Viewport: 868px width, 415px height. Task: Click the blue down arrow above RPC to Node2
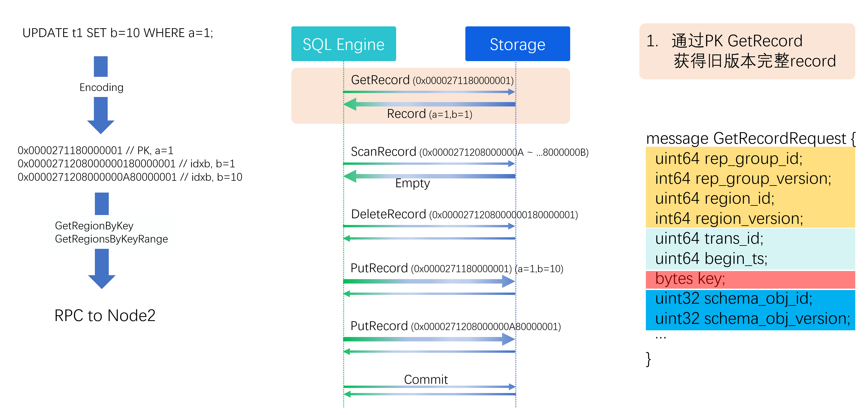(x=102, y=269)
